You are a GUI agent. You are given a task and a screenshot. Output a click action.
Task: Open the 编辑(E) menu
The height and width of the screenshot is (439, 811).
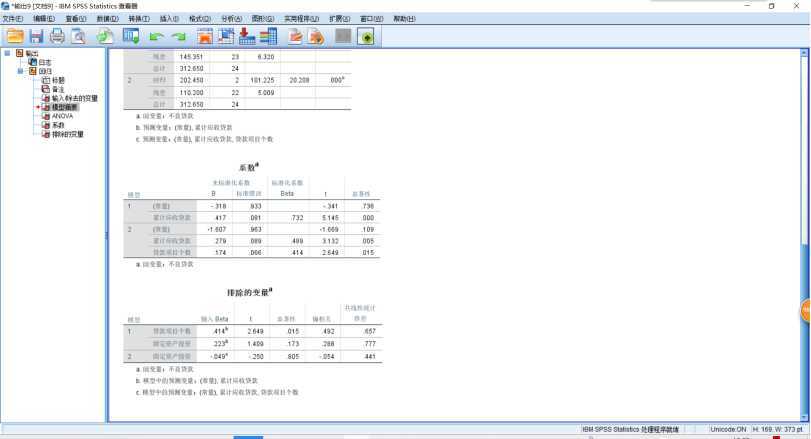44,19
